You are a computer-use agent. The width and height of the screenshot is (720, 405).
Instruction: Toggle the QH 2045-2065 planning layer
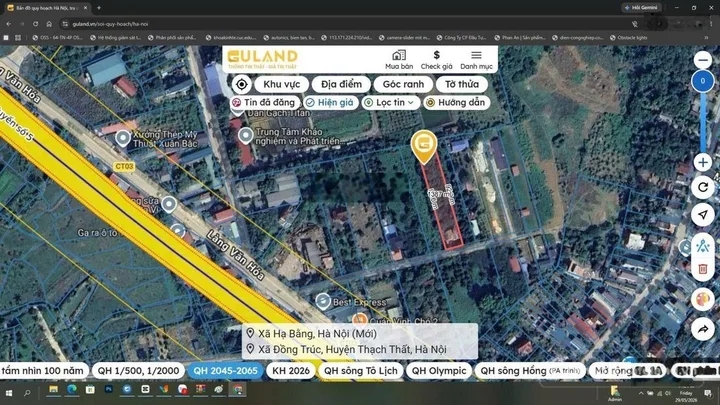(x=225, y=371)
